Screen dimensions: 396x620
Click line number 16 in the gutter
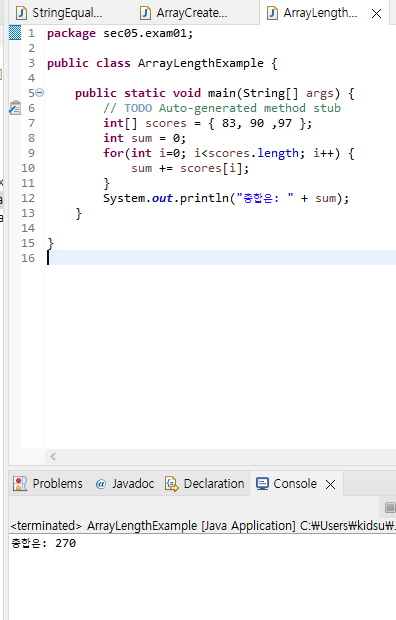click(x=28, y=258)
